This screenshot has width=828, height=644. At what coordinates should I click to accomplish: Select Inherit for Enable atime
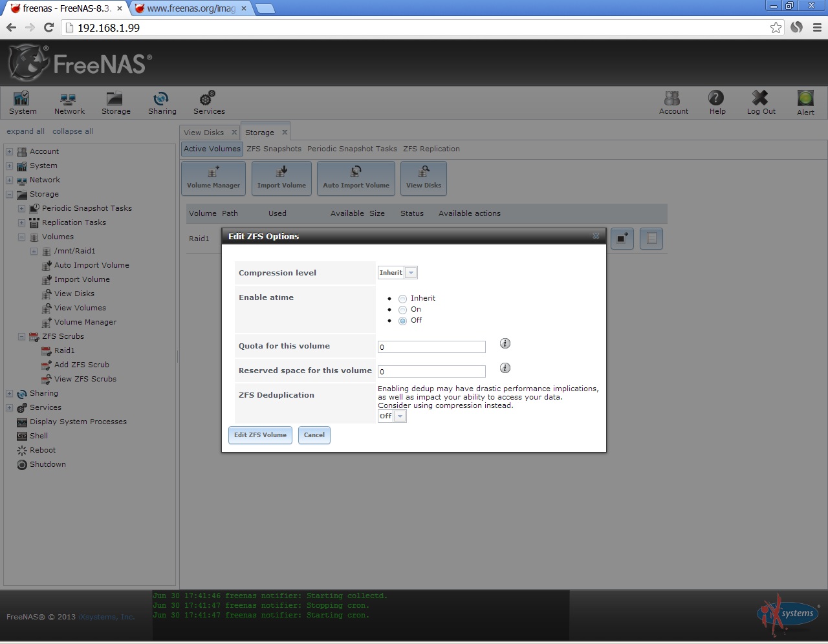tap(402, 299)
